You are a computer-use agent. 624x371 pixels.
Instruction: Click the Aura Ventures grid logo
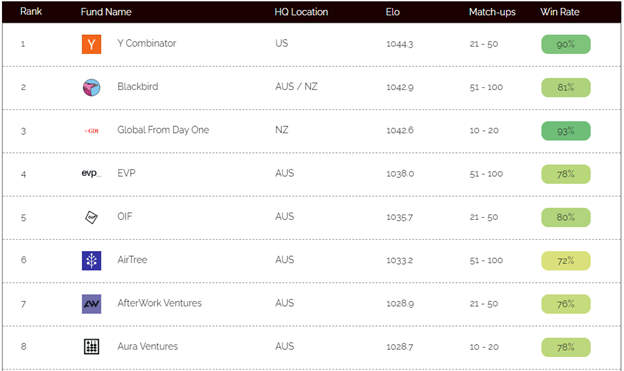point(92,347)
